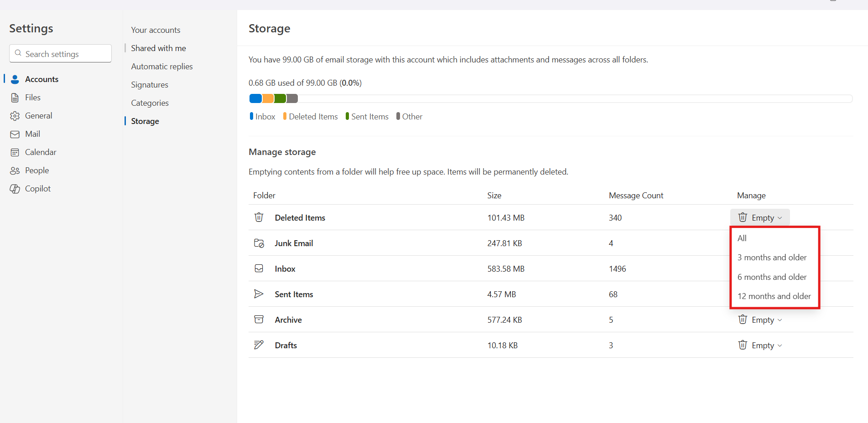Image resolution: width=868 pixels, height=423 pixels.
Task: Open General settings via the gear icon
Action: tap(15, 115)
